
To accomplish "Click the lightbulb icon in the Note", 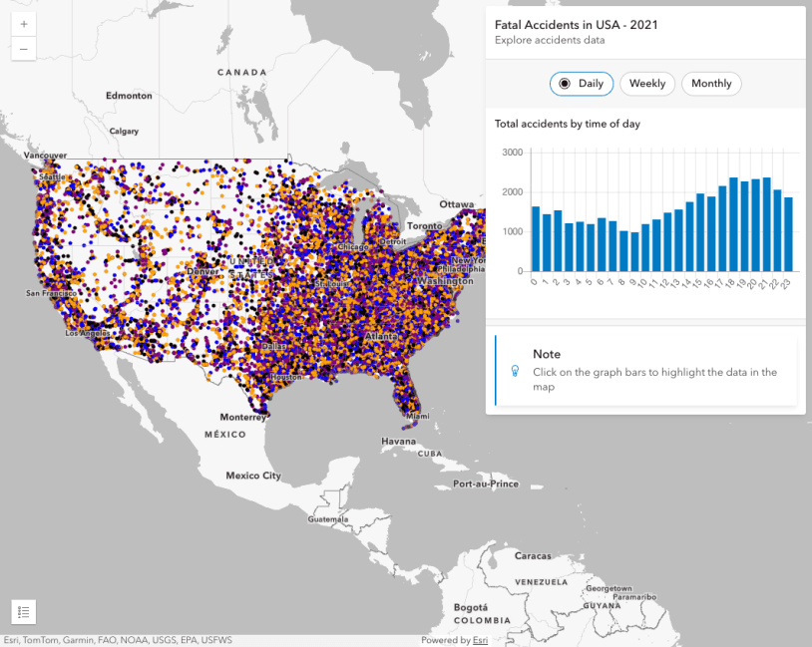I will tap(516, 370).
